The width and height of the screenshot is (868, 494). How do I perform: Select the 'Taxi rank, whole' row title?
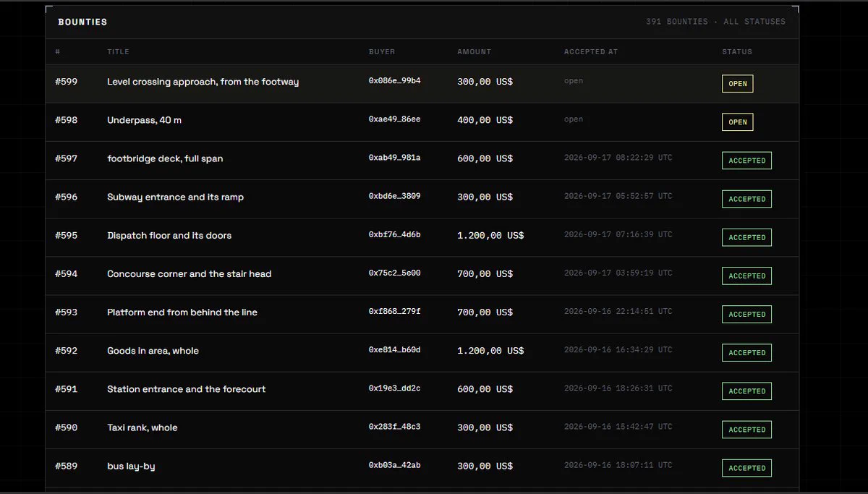(x=142, y=427)
